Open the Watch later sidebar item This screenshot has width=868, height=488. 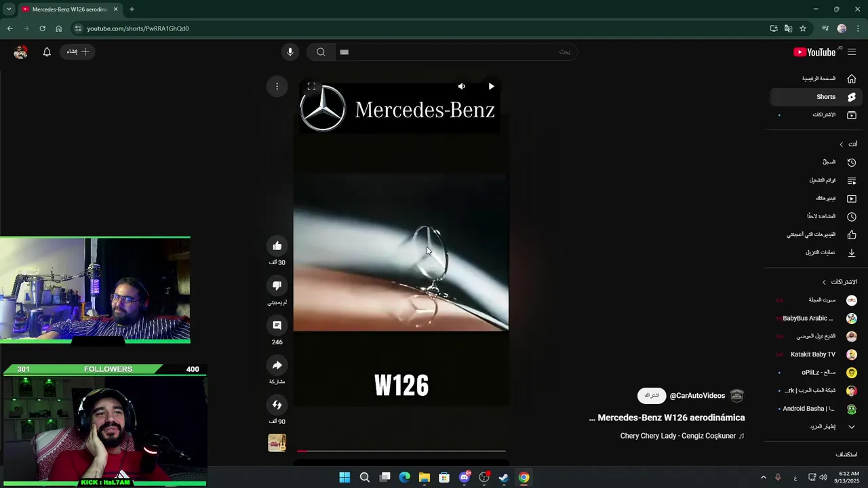click(816, 216)
